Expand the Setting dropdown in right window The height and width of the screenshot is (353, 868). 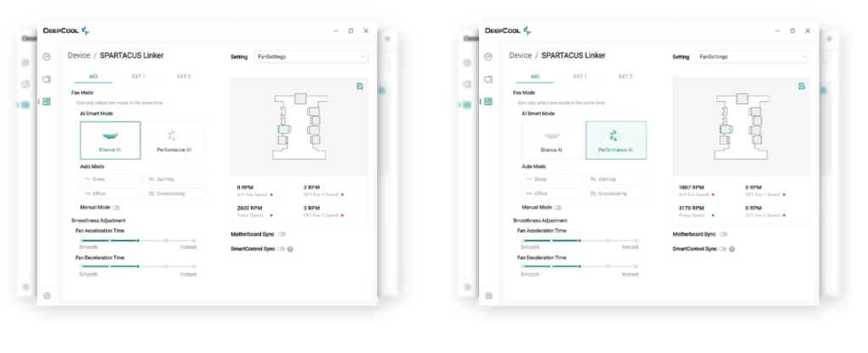[752, 57]
